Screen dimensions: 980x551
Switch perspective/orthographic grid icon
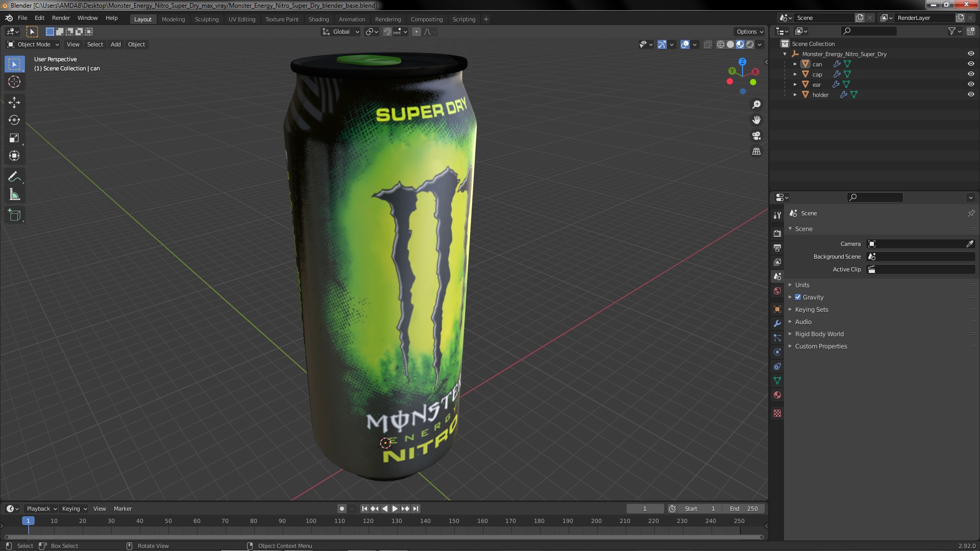756,152
